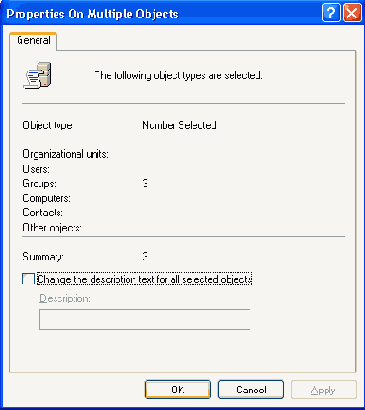Image resolution: width=365 pixels, height=410 pixels.
Task: Click the Contacts label
Action: pyautogui.click(x=42, y=212)
